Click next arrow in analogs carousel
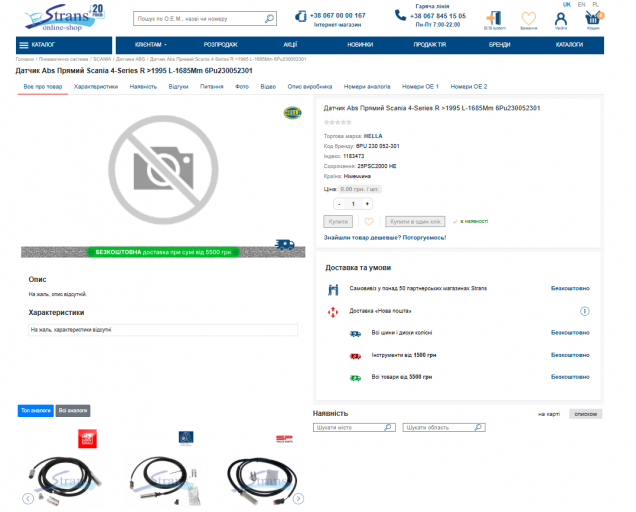636x512 pixels. tap(298, 498)
